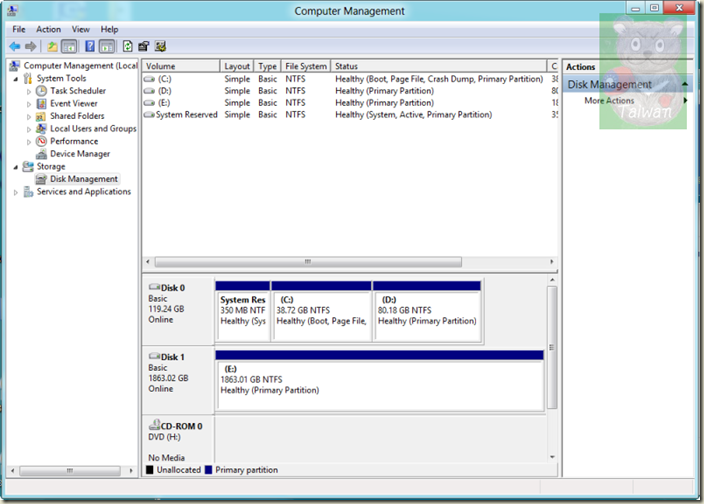Click More Actions in the Actions pane
The height and width of the screenshot is (504, 704).
pos(609,101)
